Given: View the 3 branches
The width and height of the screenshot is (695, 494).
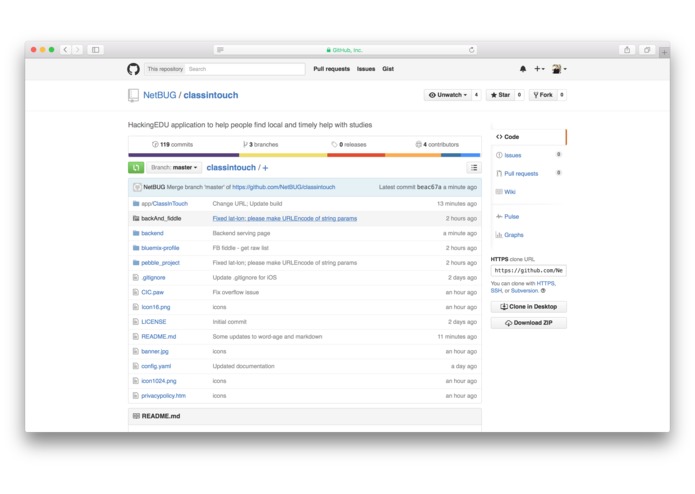Looking at the screenshot, I should (x=261, y=144).
